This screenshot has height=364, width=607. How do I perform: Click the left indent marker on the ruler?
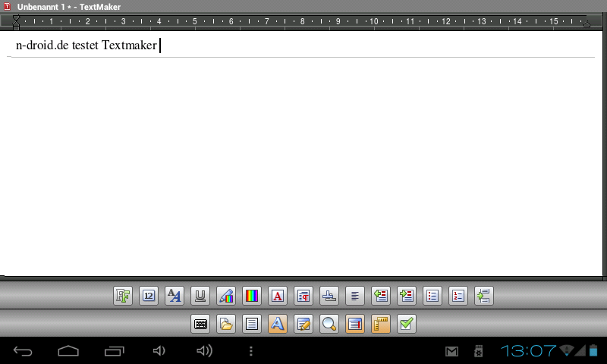click(x=16, y=23)
